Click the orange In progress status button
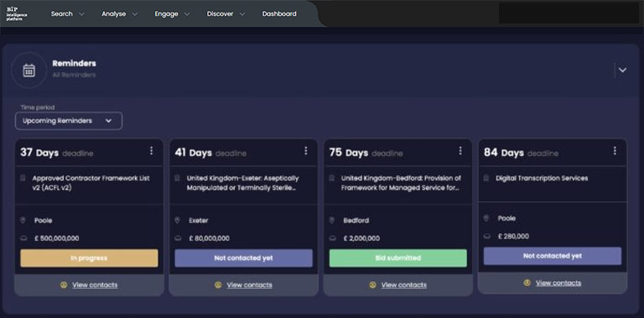This screenshot has width=644, height=318. pos(89,258)
